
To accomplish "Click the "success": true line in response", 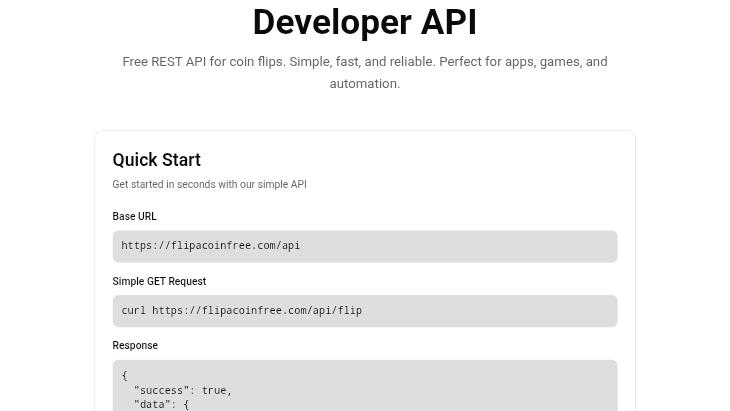I will pos(183,390).
